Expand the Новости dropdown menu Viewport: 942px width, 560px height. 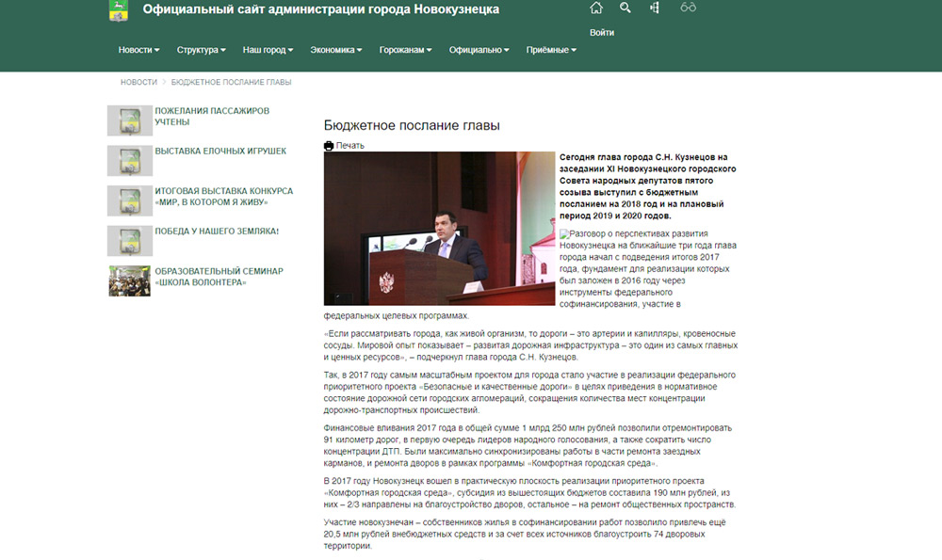[x=138, y=50]
